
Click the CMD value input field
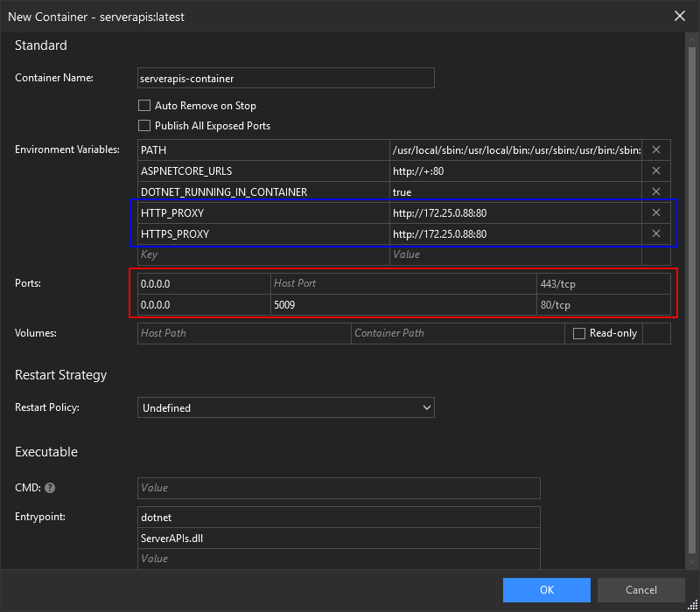click(x=339, y=488)
